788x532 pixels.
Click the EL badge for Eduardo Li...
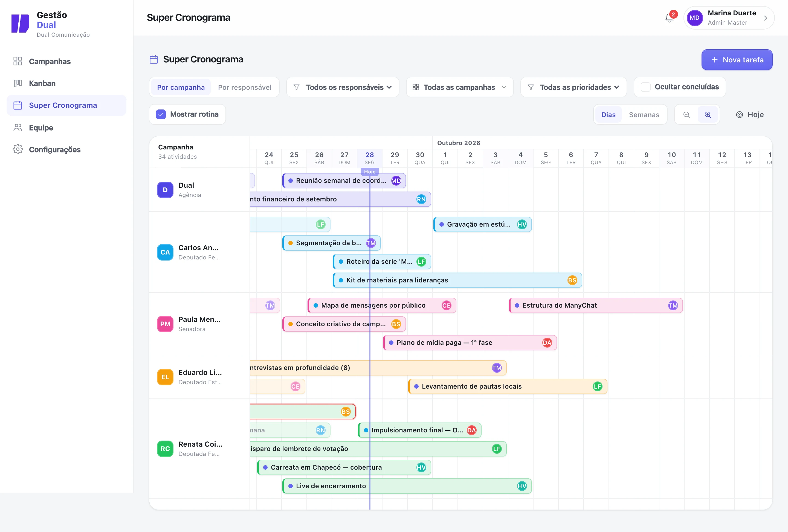(165, 377)
